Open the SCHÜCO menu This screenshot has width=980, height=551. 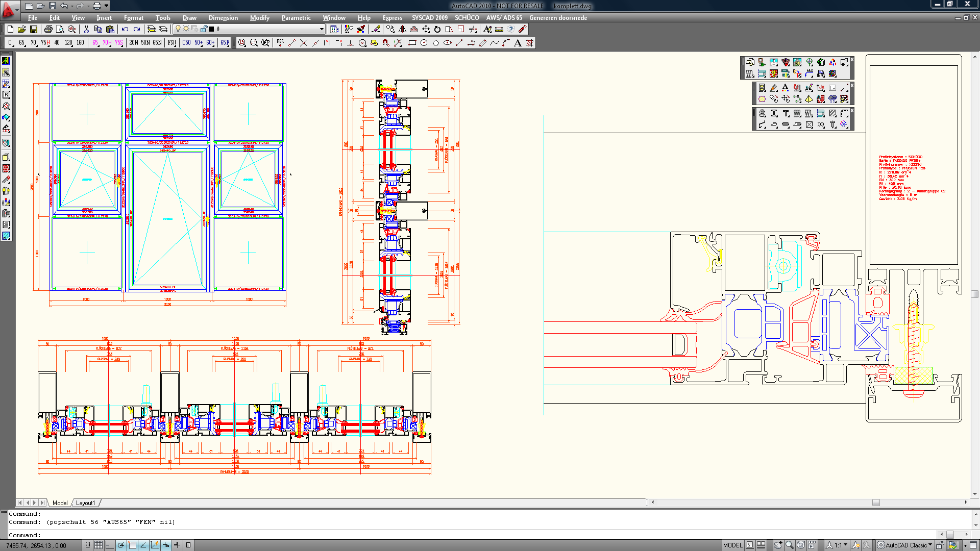(x=467, y=17)
